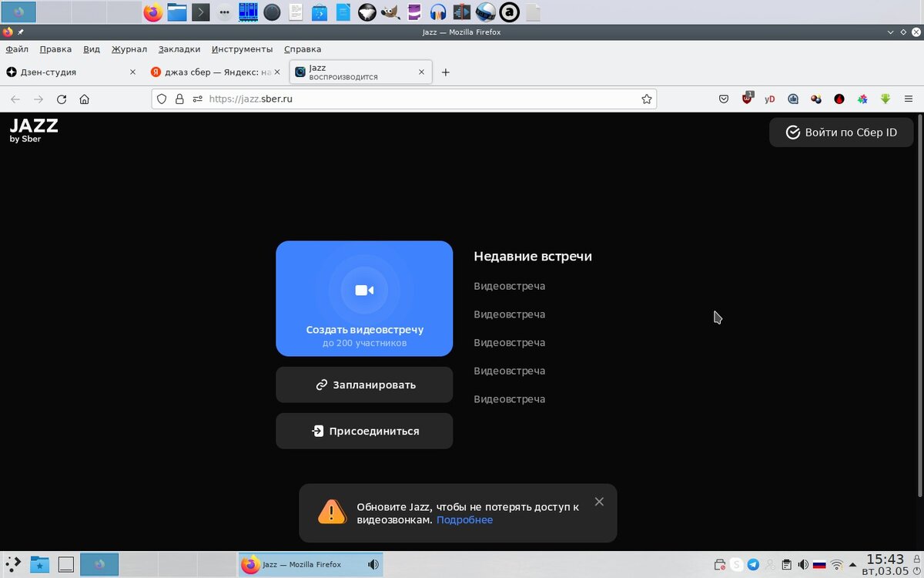
Task: Close the Jazz tab
Action: [x=421, y=72]
